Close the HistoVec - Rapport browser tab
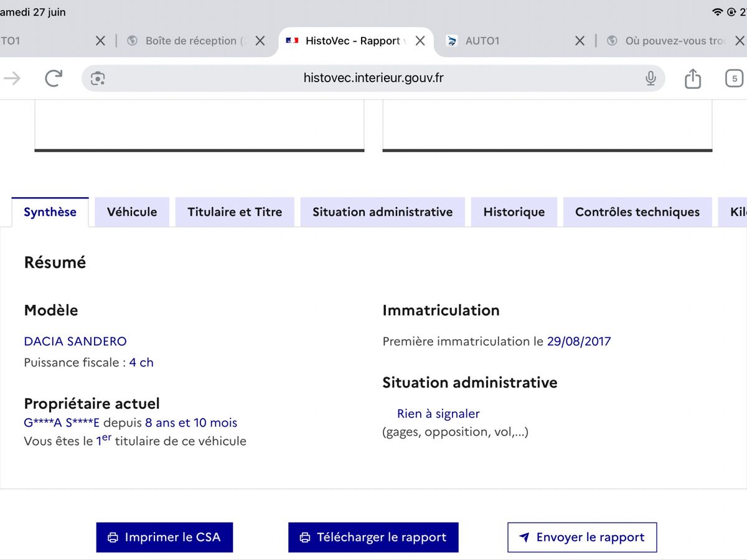747x560 pixels. pyautogui.click(x=420, y=40)
